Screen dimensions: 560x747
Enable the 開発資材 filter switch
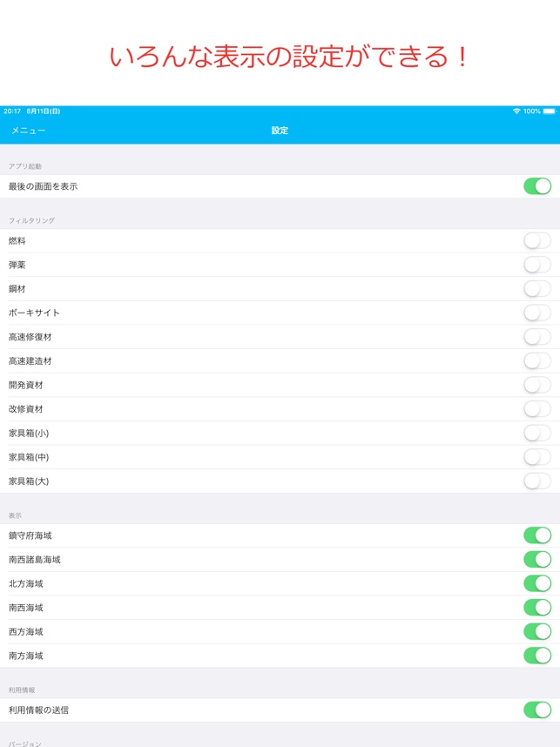pos(537,385)
